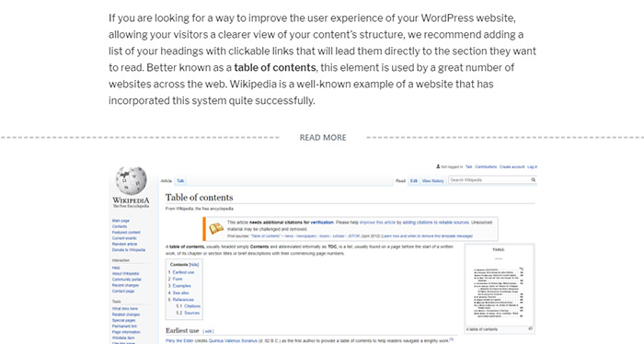Click the 'Table of contents' article heading

tap(200, 198)
